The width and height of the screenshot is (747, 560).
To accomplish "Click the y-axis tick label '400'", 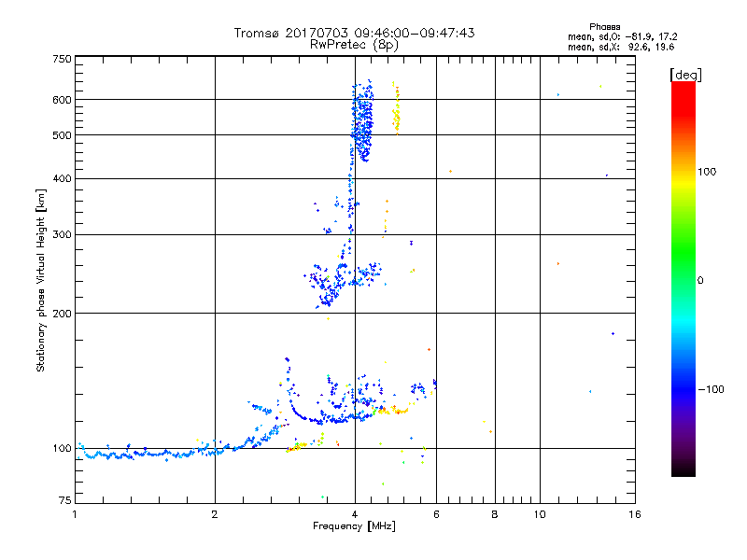I will point(63,178).
